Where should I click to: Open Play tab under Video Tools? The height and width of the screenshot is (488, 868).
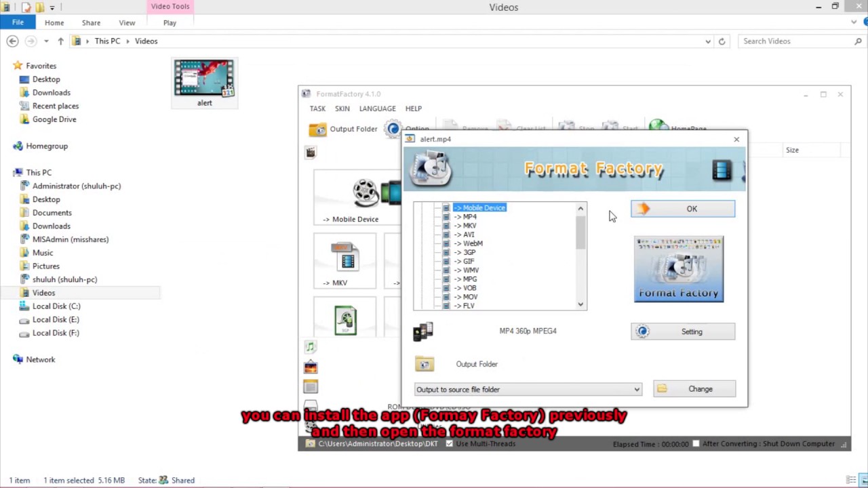click(x=170, y=22)
